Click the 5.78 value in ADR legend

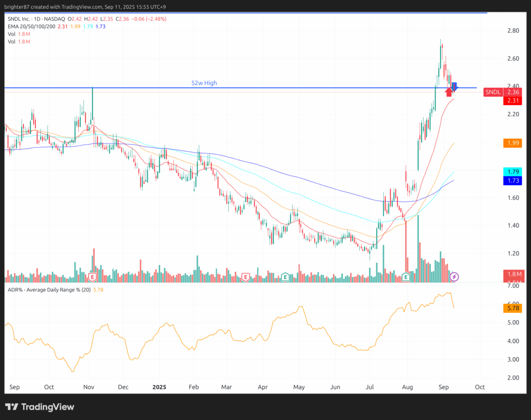[98, 290]
